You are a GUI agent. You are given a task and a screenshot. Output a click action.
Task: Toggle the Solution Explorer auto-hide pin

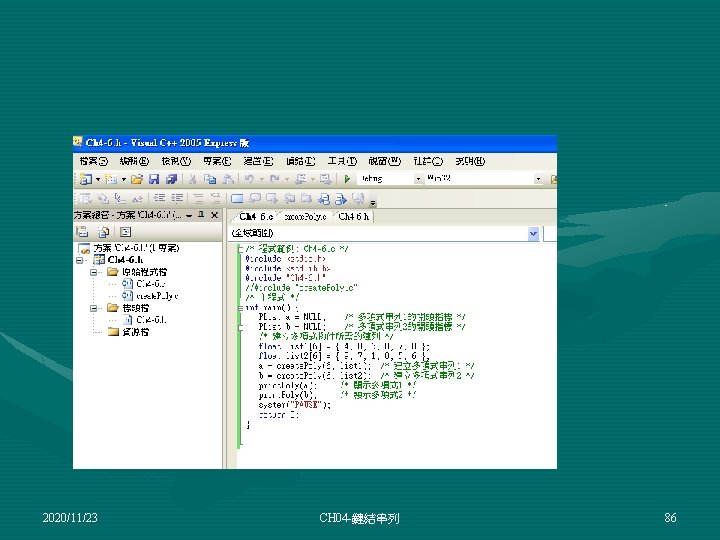[201, 214]
